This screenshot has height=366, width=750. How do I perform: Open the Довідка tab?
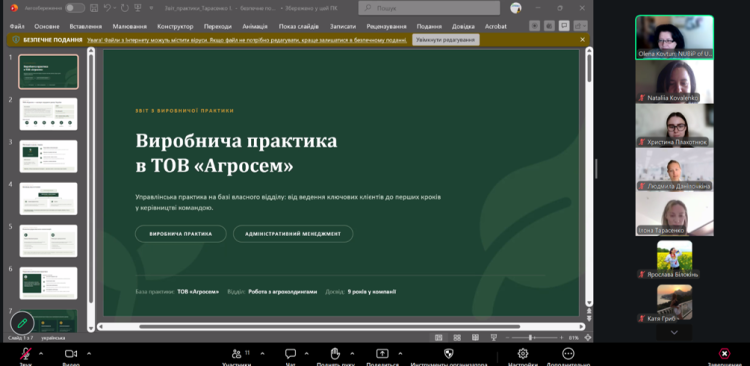(463, 26)
